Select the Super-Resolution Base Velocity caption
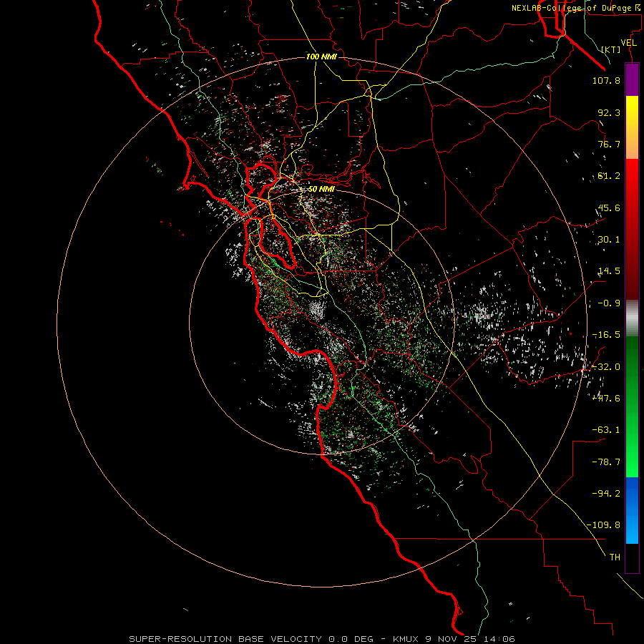 321,639
